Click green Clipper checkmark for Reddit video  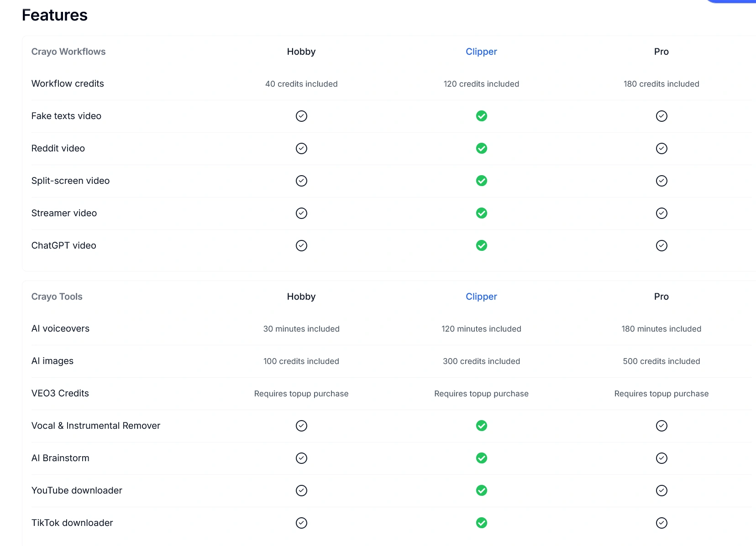click(481, 148)
